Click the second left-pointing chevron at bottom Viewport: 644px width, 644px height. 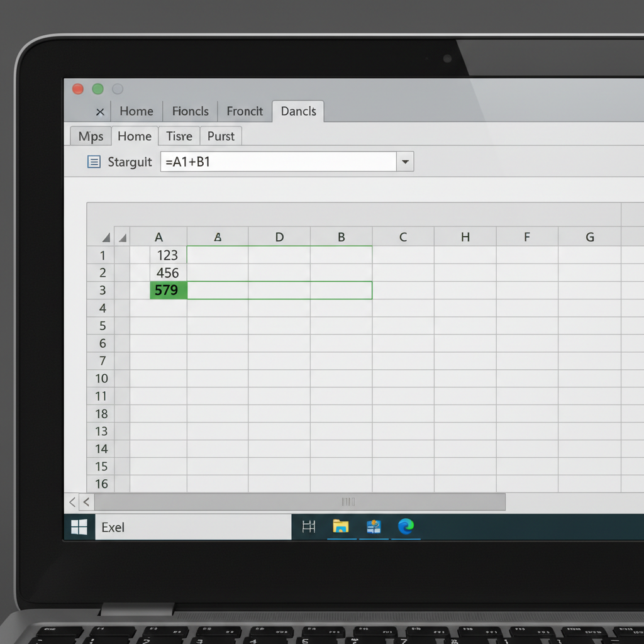click(86, 502)
